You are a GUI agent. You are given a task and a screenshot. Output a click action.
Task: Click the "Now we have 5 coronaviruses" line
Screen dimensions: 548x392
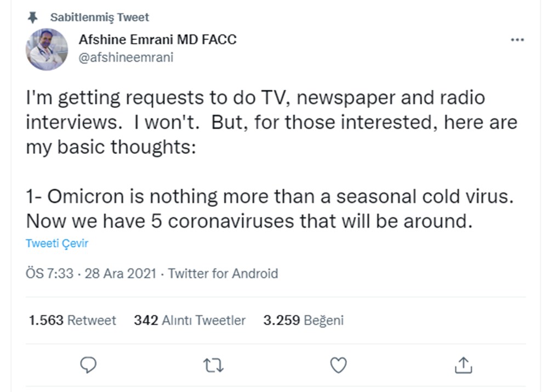[x=249, y=222]
